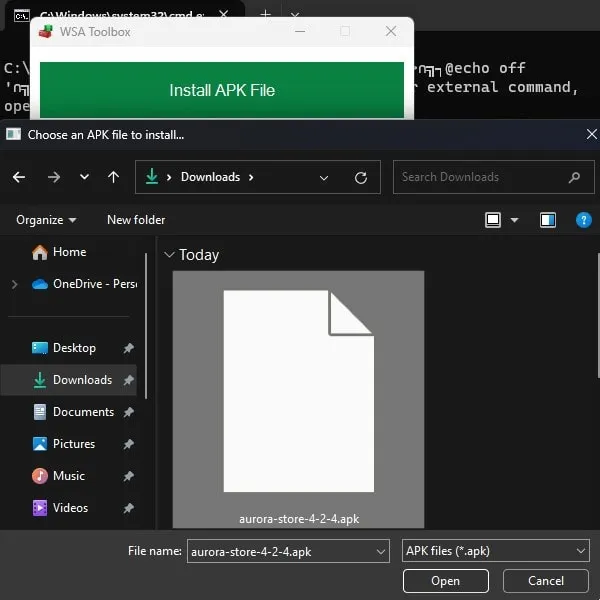Toggle the preview pane icon

[x=548, y=220]
